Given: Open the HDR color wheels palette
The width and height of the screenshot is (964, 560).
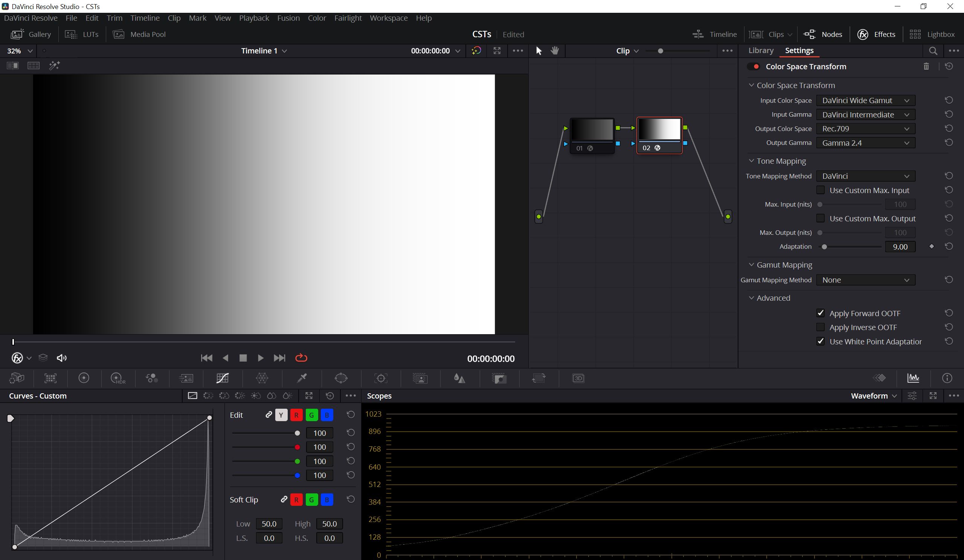Looking at the screenshot, I should 117,378.
